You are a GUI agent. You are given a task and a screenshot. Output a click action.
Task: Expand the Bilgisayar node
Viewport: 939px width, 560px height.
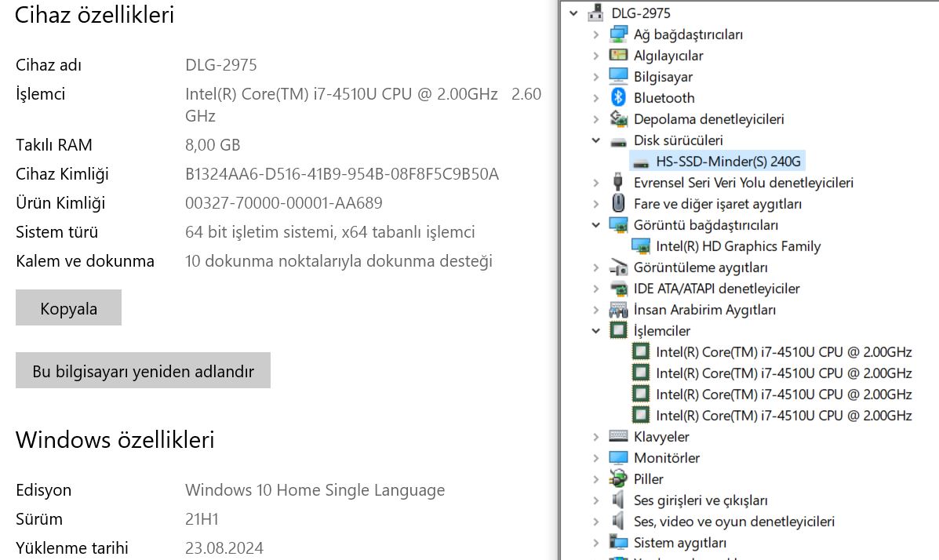pyautogui.click(x=596, y=77)
